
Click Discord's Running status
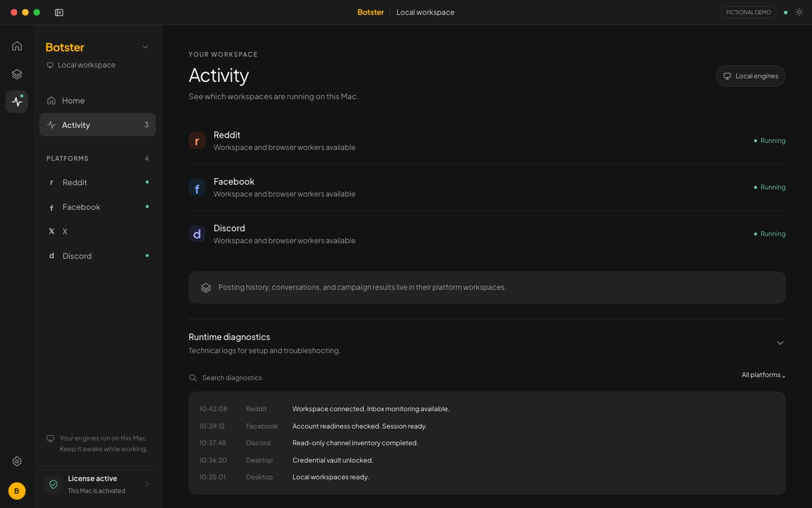[770, 234]
